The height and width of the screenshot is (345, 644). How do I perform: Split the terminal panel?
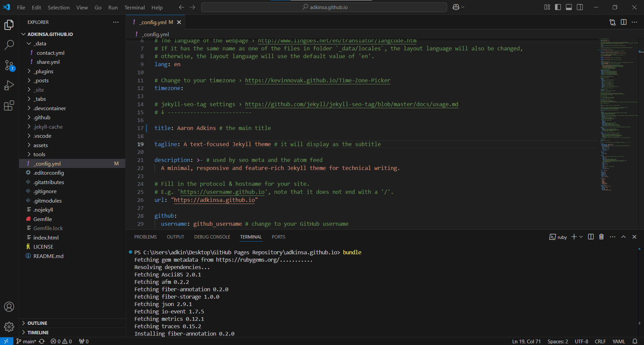(591, 237)
